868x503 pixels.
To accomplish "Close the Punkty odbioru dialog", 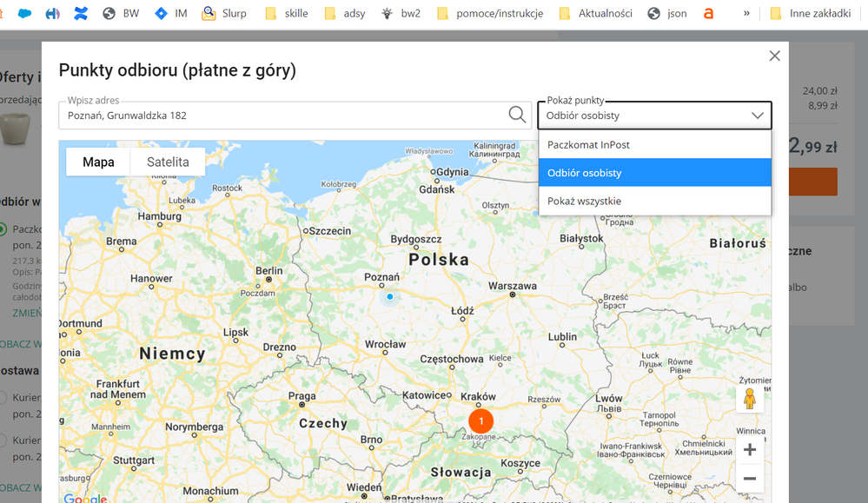I will tap(774, 56).
